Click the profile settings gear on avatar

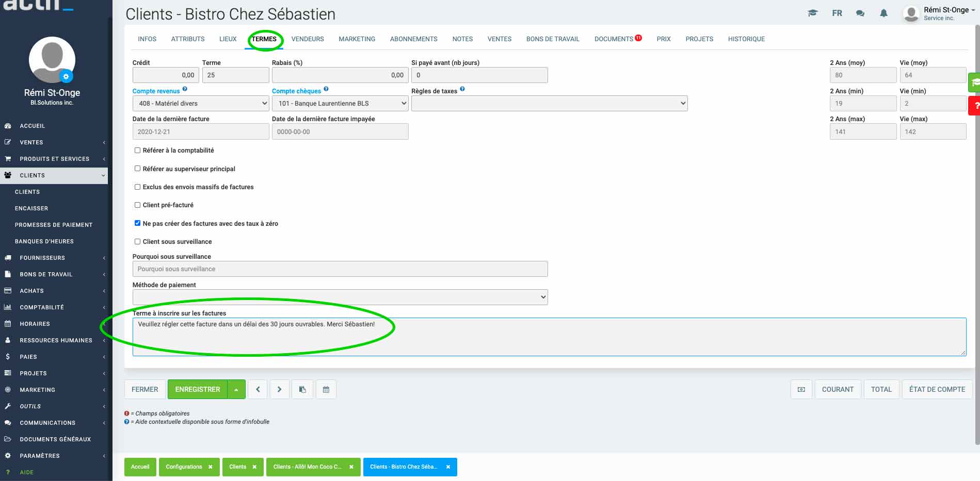click(x=66, y=77)
